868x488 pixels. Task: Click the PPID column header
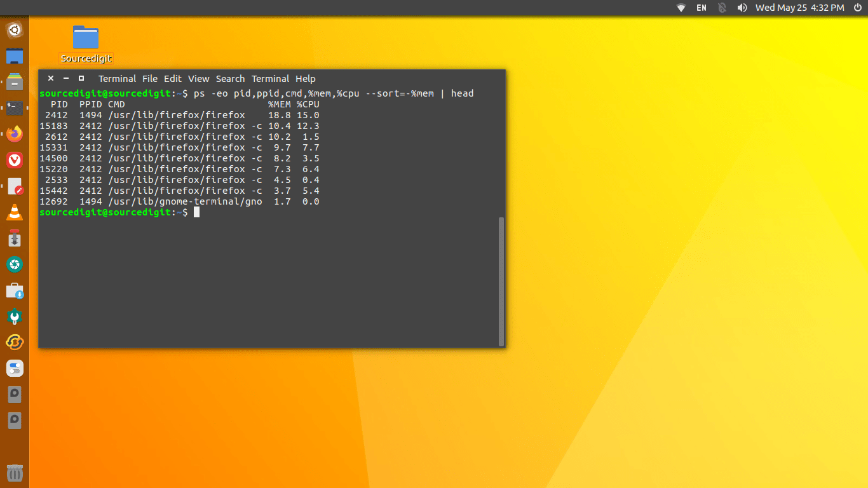pos(91,104)
